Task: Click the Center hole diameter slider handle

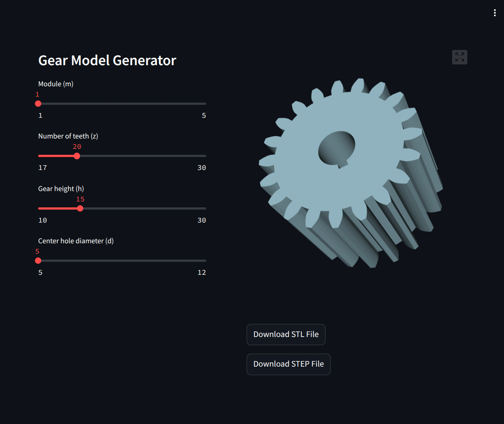Action: (38, 261)
